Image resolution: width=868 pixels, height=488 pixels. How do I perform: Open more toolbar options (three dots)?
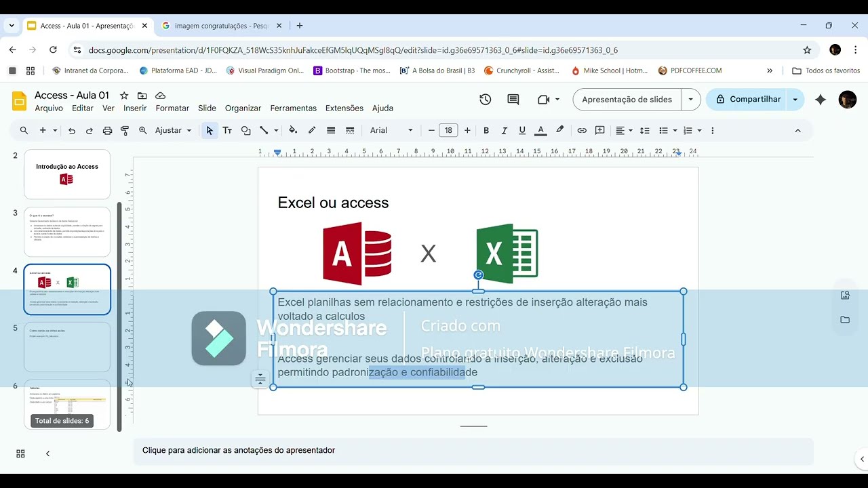click(x=712, y=130)
